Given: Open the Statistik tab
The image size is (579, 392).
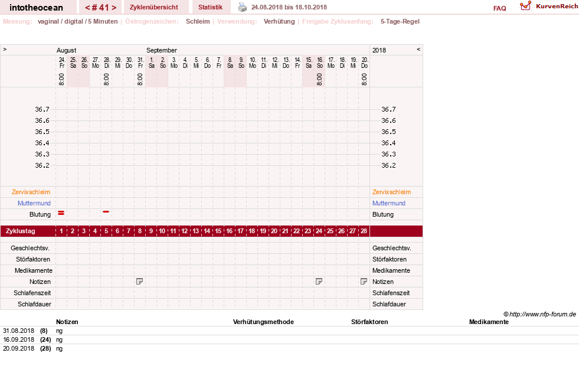Looking at the screenshot, I should 211,7.
